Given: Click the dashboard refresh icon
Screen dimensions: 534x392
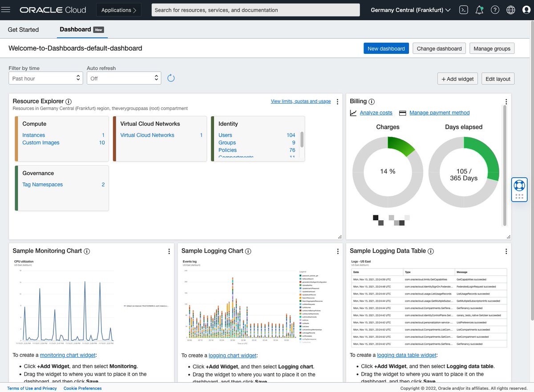Looking at the screenshot, I should click(171, 78).
